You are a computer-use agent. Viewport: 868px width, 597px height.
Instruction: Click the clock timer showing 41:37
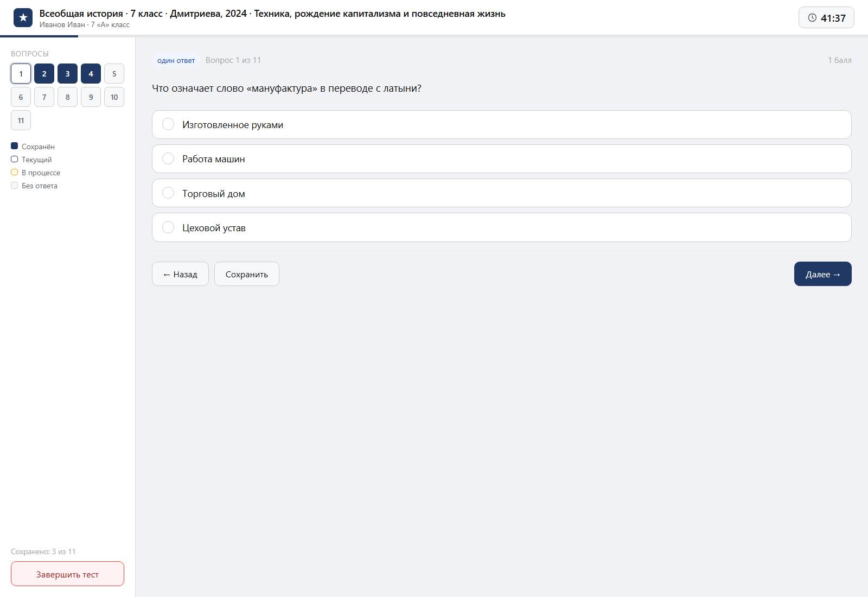pyautogui.click(x=826, y=17)
